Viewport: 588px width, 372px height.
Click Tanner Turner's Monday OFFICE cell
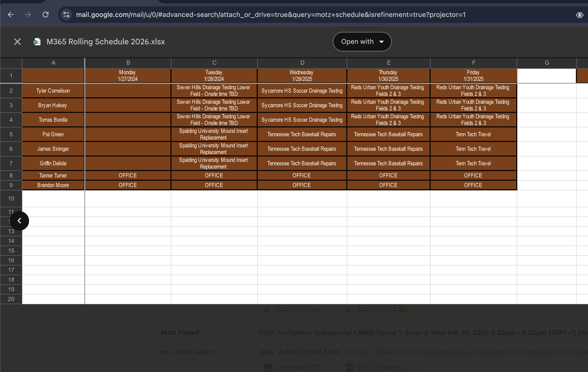click(x=128, y=176)
